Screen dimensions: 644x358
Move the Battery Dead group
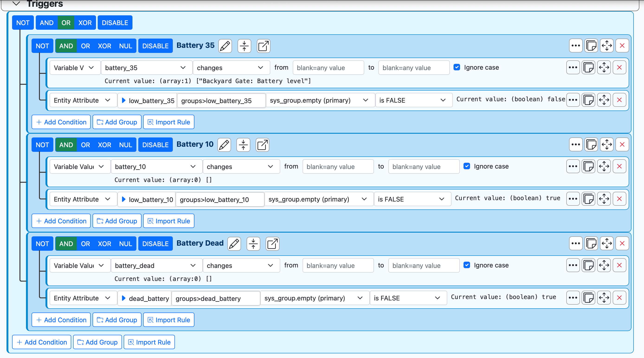(606, 243)
